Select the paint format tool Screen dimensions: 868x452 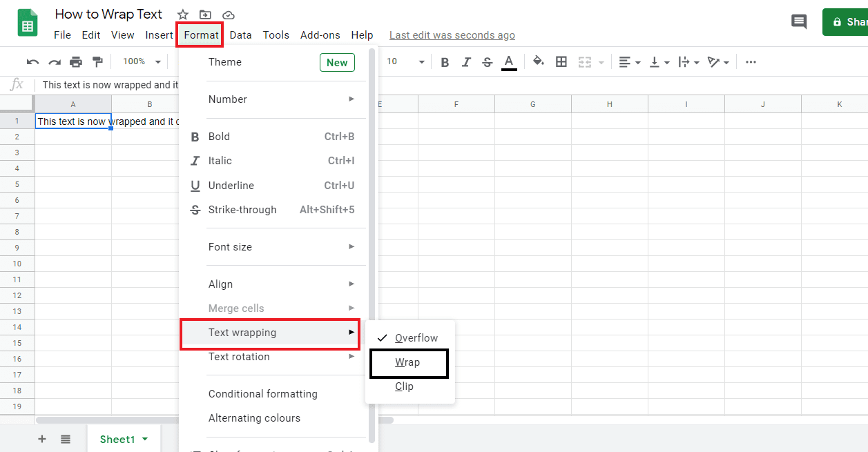[97, 62]
